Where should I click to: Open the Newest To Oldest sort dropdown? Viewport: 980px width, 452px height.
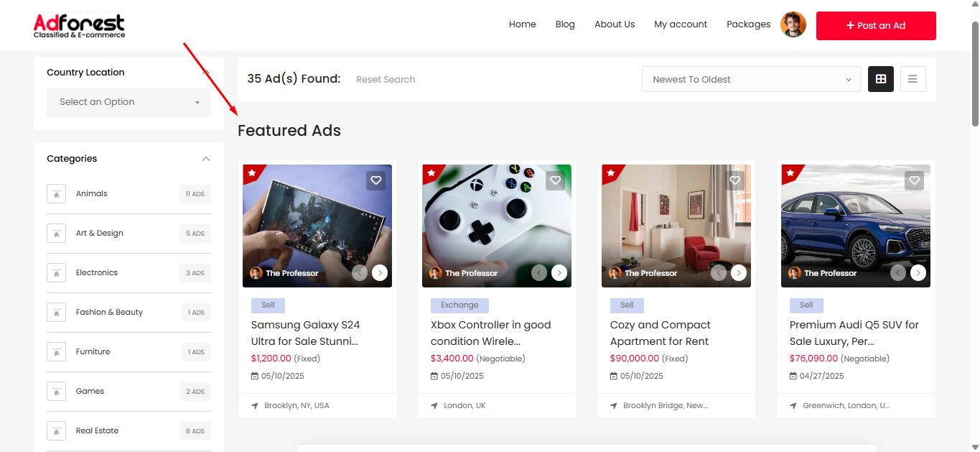click(751, 79)
